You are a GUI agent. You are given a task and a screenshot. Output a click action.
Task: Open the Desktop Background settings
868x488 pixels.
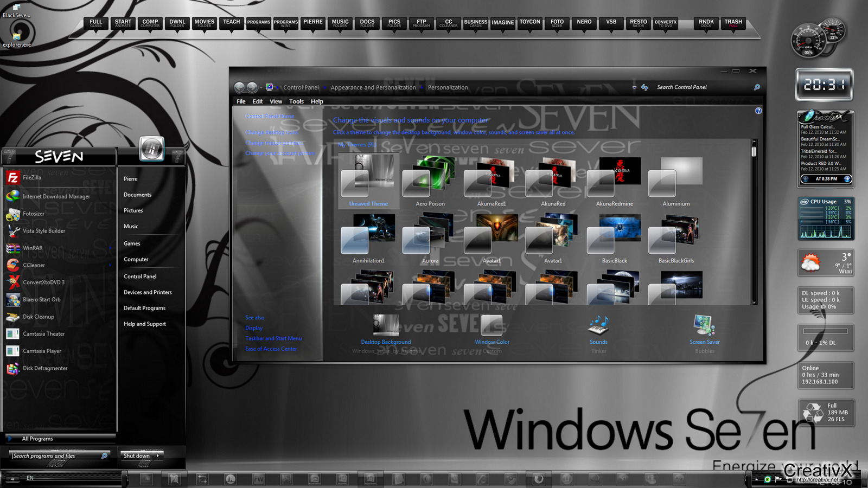tap(386, 331)
